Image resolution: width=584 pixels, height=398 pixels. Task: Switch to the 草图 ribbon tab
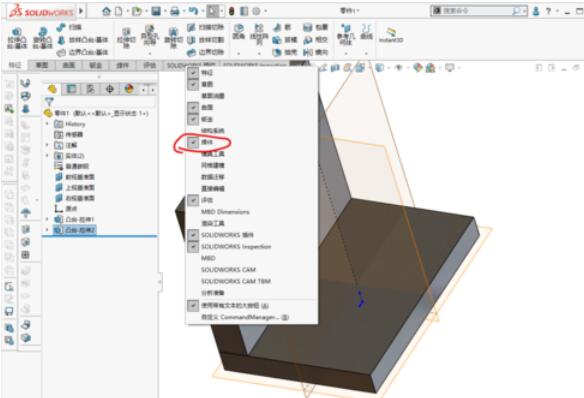pyautogui.click(x=42, y=65)
